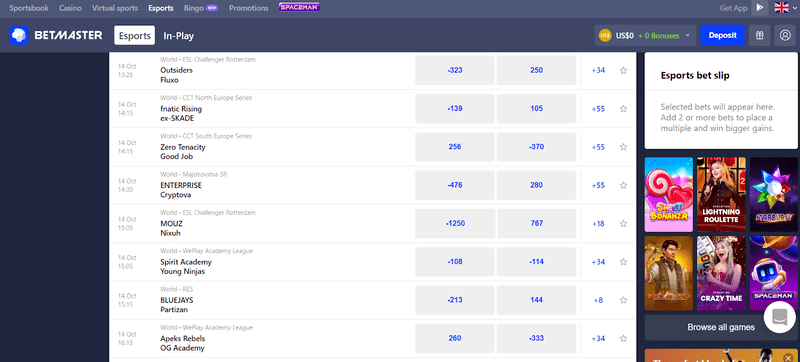Expand +8 markets for BLUEJAYS vs Partizan

click(598, 300)
